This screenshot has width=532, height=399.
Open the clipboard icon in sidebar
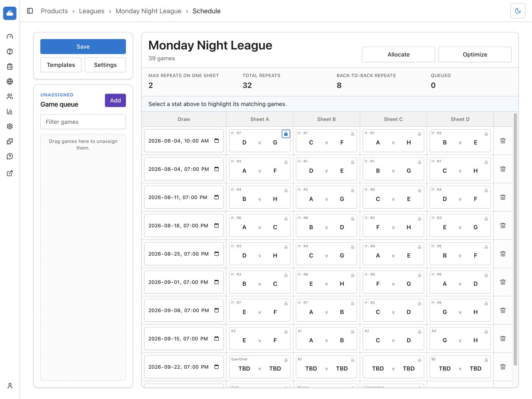10,66
